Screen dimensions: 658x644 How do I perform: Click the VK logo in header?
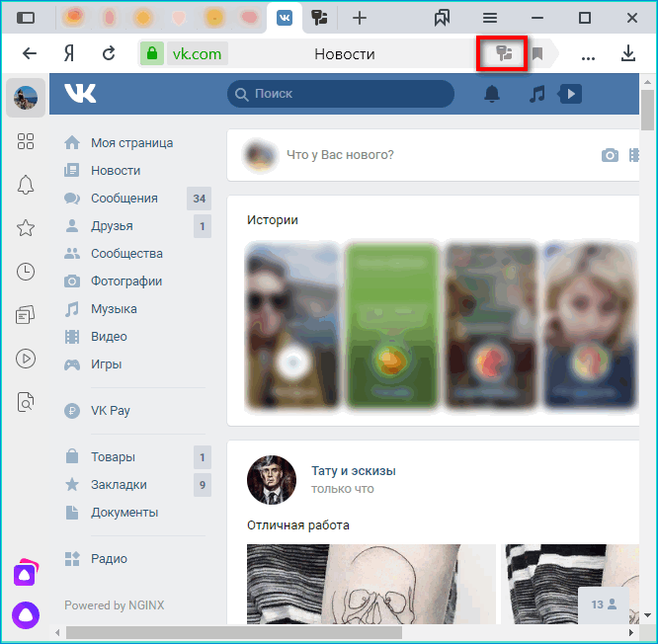coord(80,94)
